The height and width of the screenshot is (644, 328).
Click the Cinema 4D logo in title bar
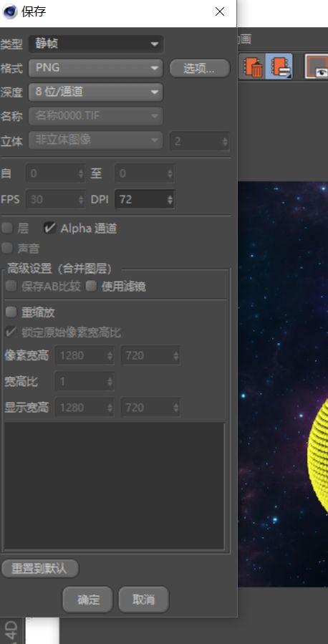[x=9, y=11]
